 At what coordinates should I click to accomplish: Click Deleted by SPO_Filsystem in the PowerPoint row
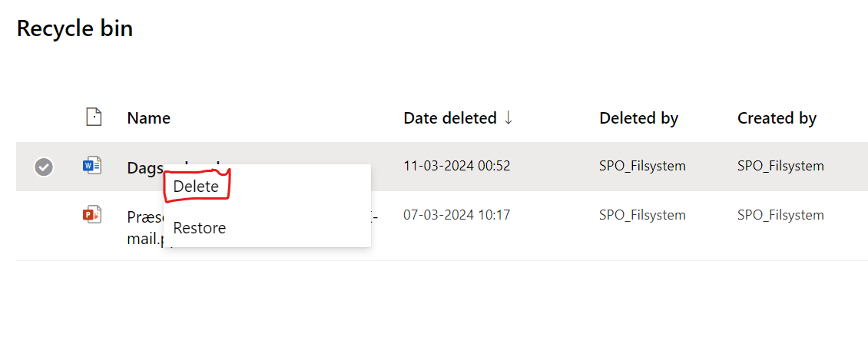tap(642, 215)
